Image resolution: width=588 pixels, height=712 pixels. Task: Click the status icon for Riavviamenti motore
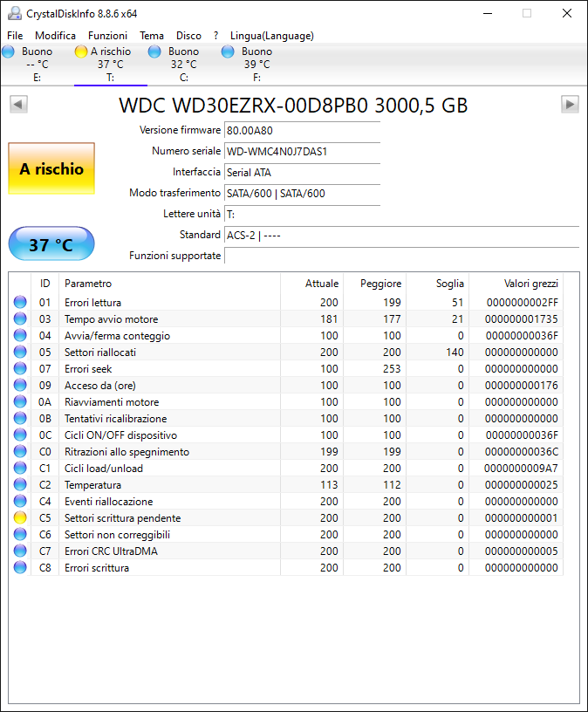[20, 401]
